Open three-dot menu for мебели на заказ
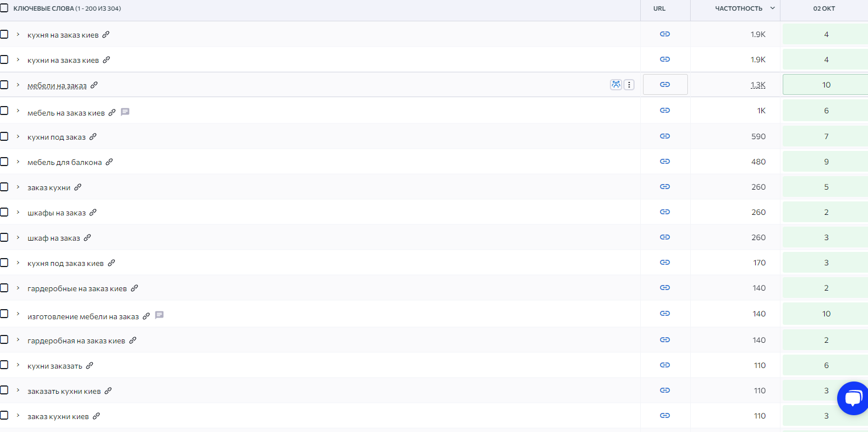 click(x=629, y=85)
